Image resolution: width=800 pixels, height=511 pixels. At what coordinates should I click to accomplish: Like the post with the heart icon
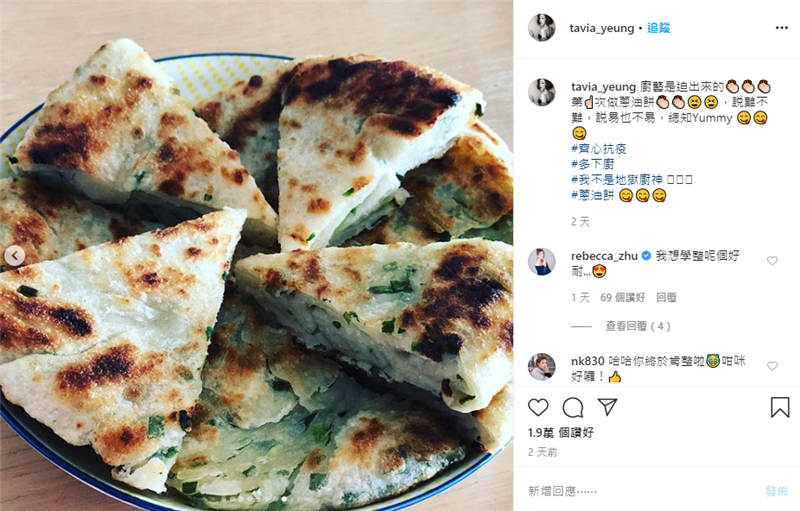click(538, 407)
